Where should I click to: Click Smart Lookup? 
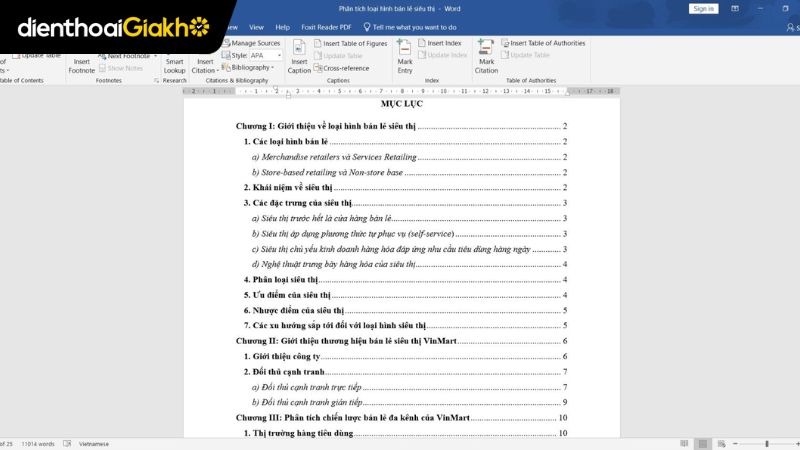tap(174, 66)
